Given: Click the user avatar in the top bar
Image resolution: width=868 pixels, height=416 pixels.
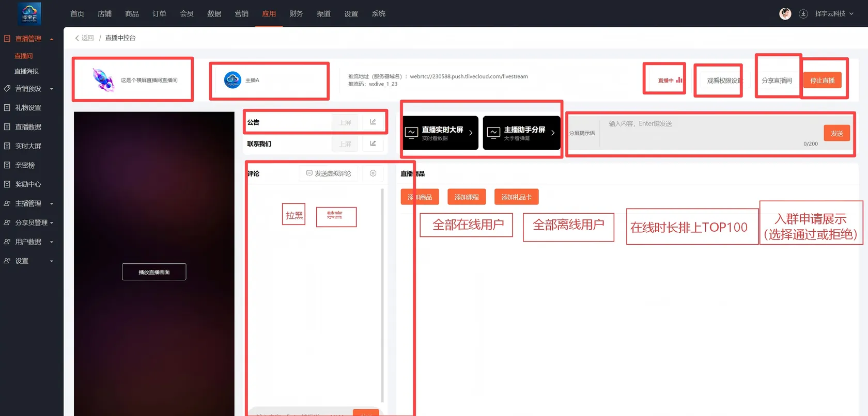Looking at the screenshot, I should (x=785, y=14).
